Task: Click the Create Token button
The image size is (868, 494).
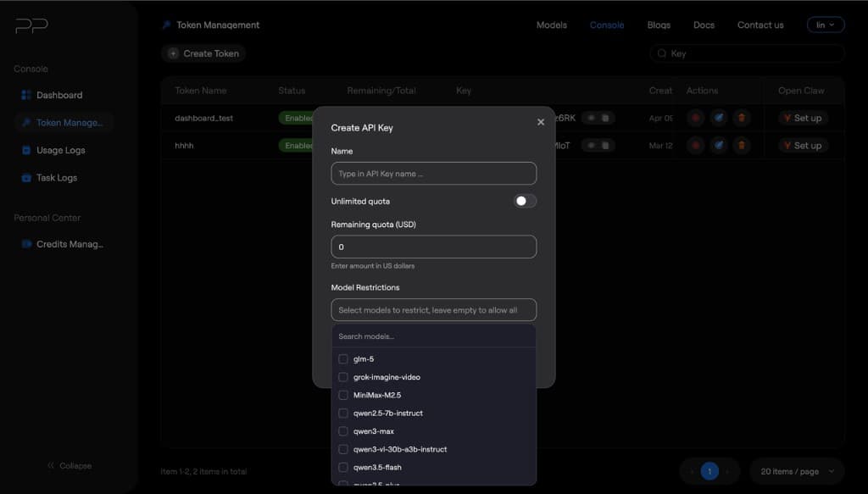Action: point(203,53)
